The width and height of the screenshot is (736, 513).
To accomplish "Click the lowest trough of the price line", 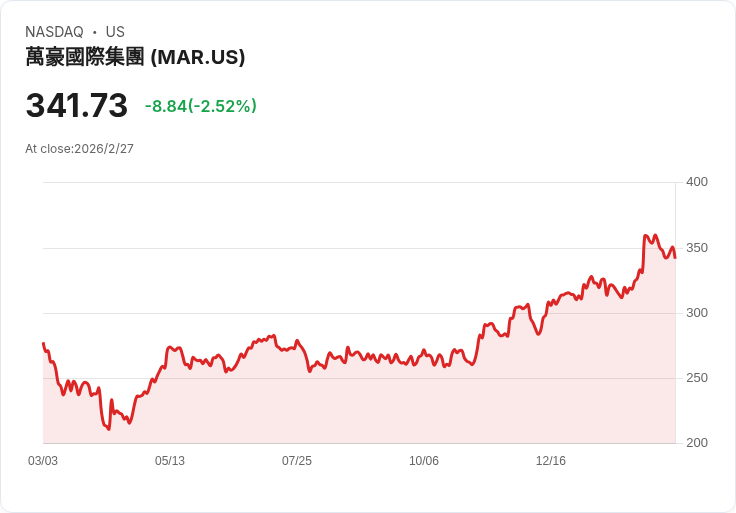I will click(x=108, y=429).
